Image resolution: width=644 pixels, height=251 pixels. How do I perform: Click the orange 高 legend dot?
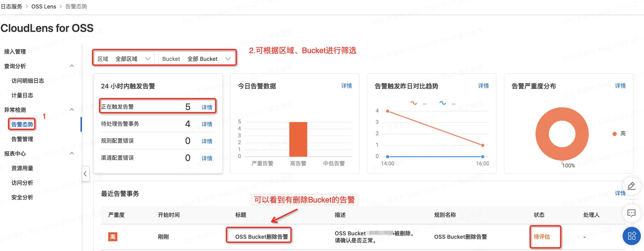tap(614, 134)
